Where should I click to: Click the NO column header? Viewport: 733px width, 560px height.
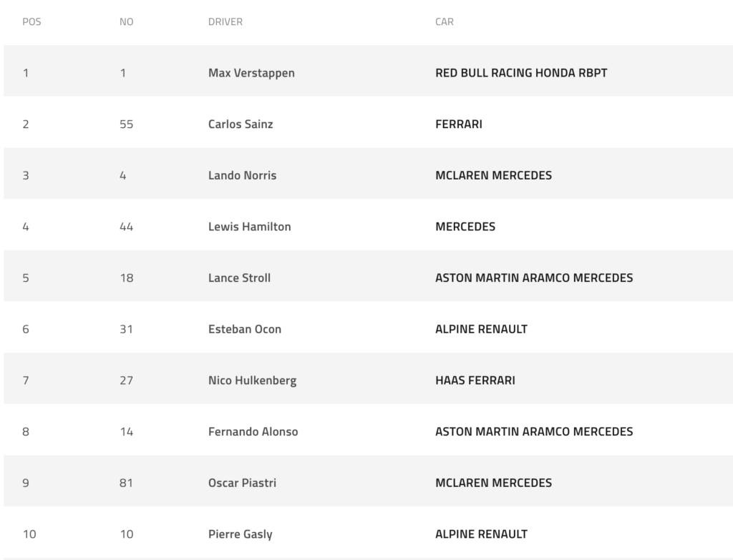point(126,22)
